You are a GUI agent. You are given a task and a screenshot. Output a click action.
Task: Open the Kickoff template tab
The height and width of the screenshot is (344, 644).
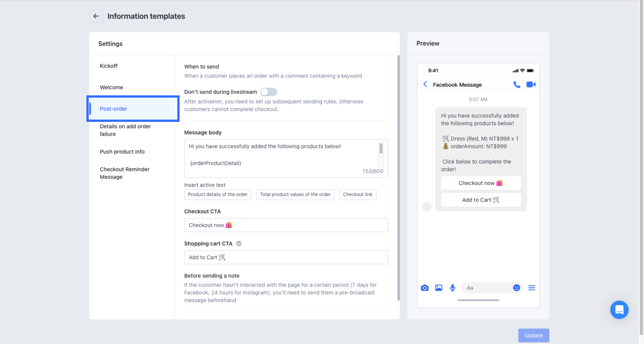point(109,66)
